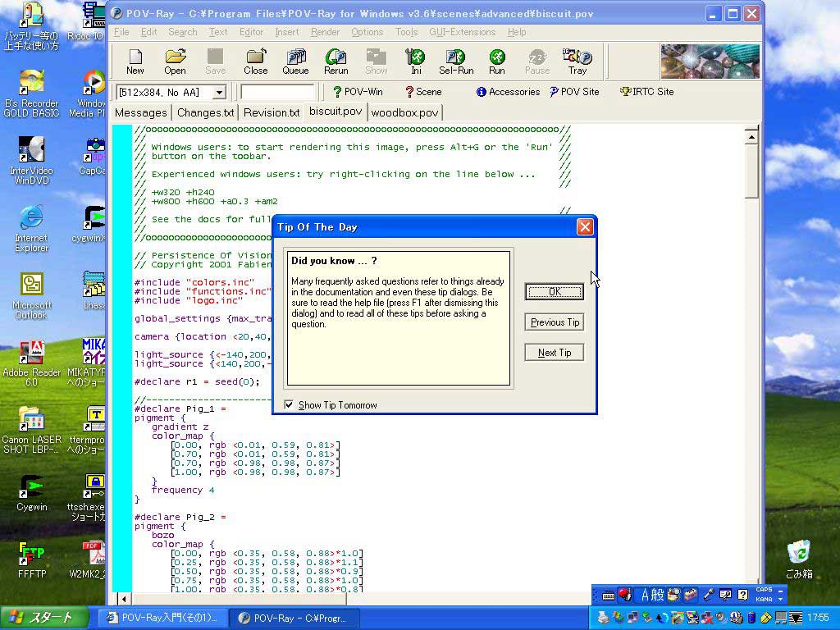The image size is (840, 630).
Task: Switch to the Changes.txt tab
Action: (x=206, y=112)
